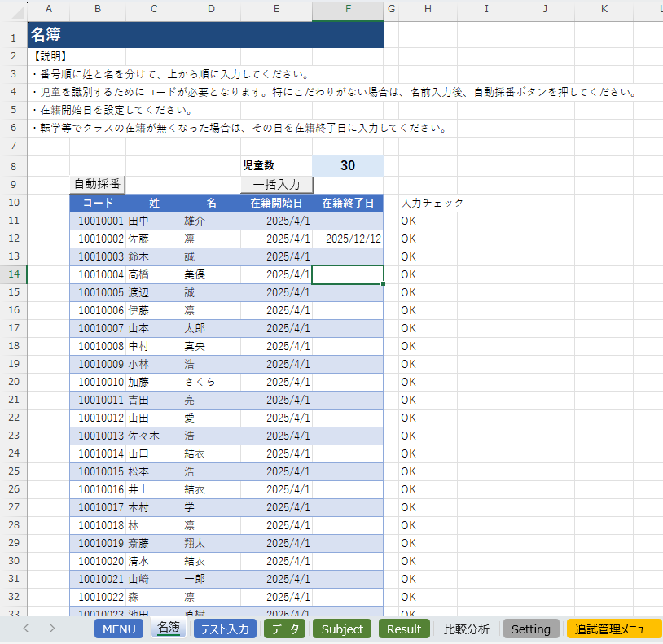
Task: Select the row 14 header
Action: tap(13, 274)
